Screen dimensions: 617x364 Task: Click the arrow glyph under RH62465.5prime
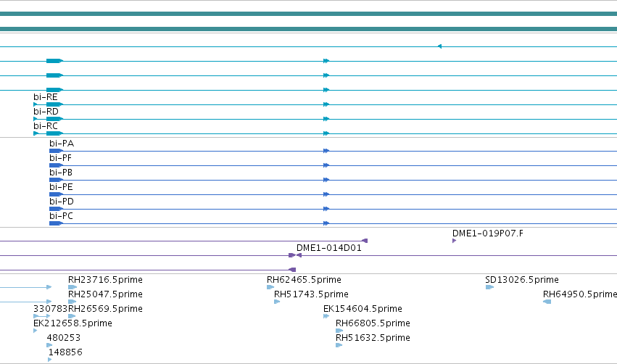pyautogui.click(x=270, y=287)
